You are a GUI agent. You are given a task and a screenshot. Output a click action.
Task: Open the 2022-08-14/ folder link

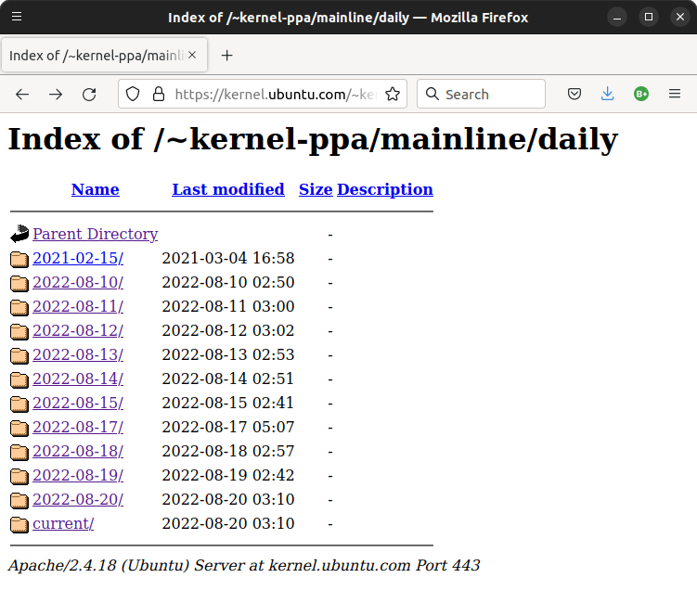pos(78,379)
